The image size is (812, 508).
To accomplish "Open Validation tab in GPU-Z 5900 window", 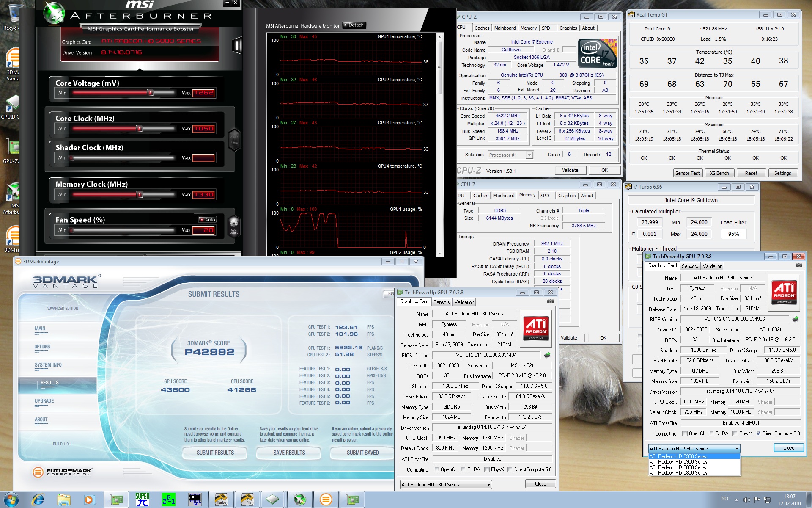I will pos(713,266).
